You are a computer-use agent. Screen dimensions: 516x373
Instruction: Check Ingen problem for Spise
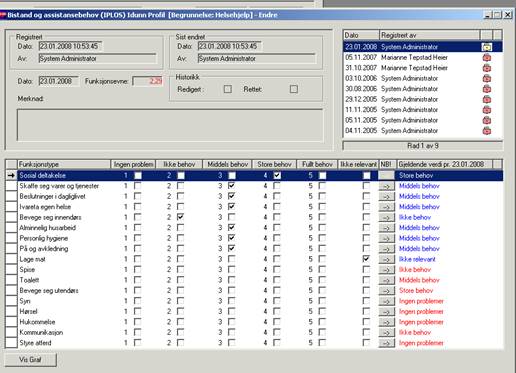pos(137,269)
